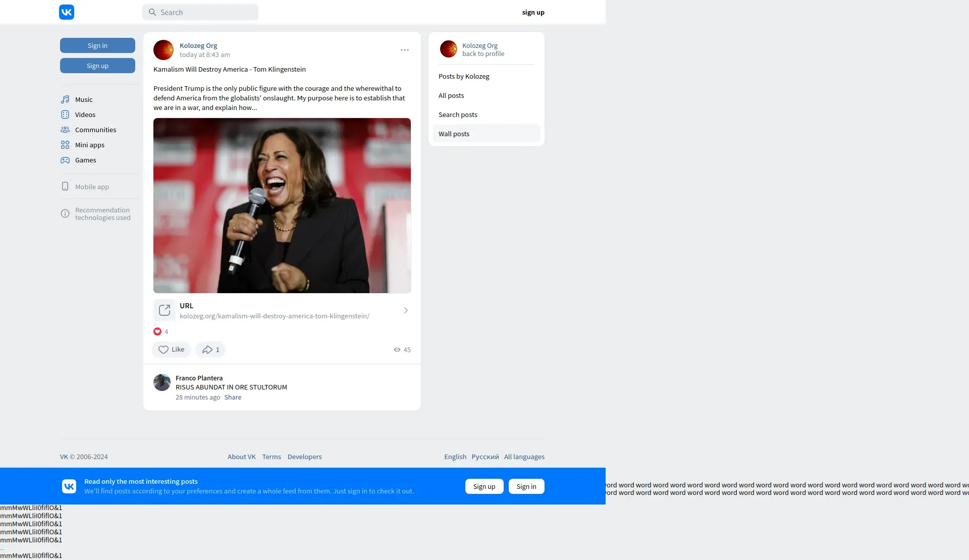
Task: Click the external link icon beside URL
Action: coord(165,310)
